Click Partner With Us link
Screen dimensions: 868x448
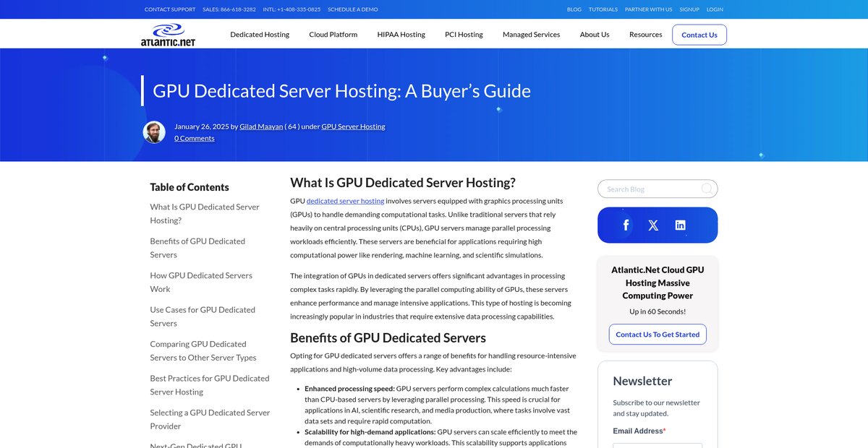(649, 9)
